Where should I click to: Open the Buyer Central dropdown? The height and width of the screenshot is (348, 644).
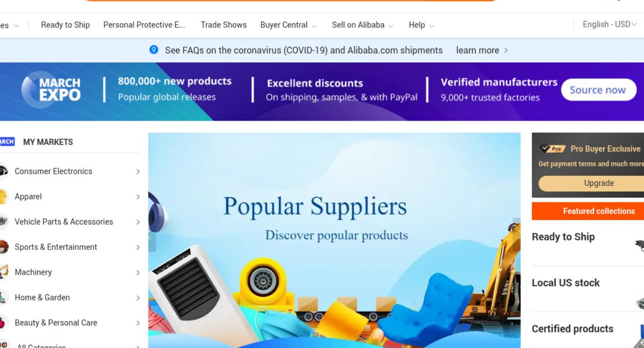click(288, 25)
